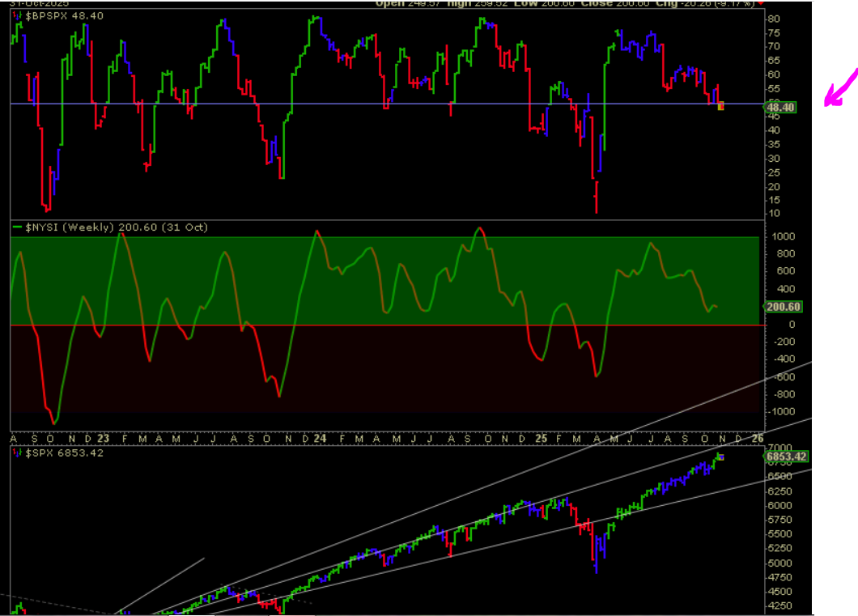The width and height of the screenshot is (858, 616).
Task: Click the 55 level on BPSPX axis
Action: [773, 88]
